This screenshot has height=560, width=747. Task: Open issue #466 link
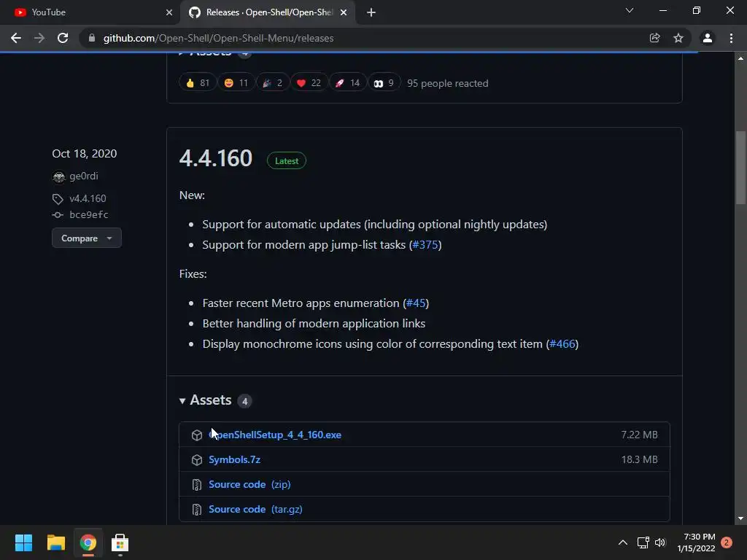pos(562,344)
